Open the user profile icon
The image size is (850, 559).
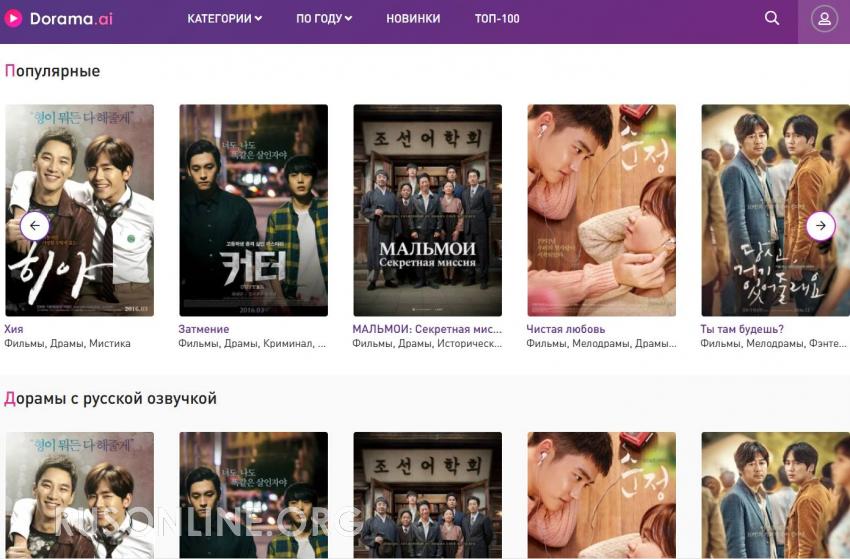click(824, 19)
